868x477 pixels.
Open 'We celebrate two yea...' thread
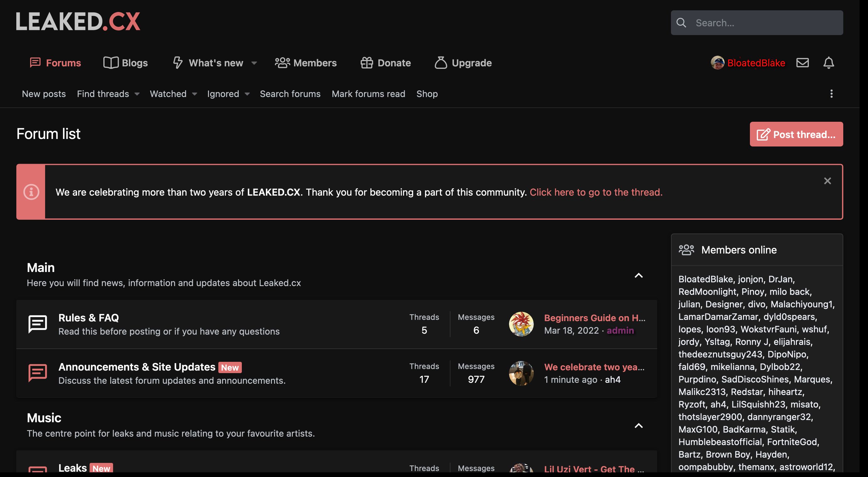click(595, 367)
